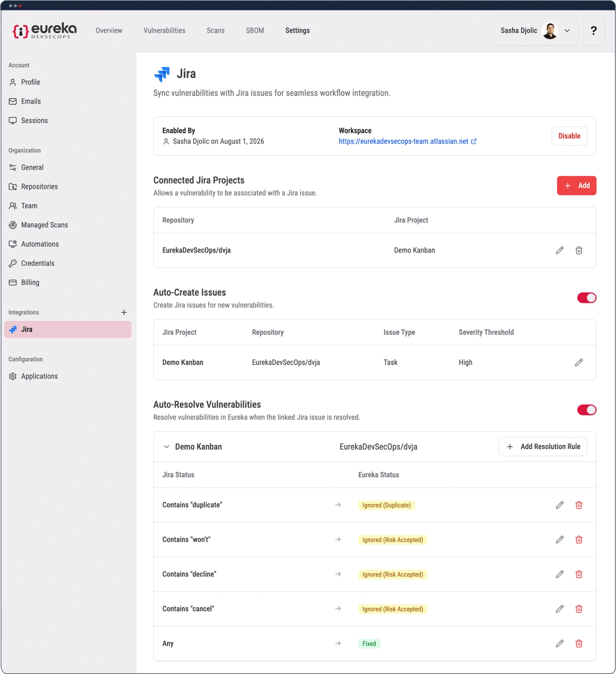Click the Managed Scans target icon
616x674 pixels.
coord(13,225)
